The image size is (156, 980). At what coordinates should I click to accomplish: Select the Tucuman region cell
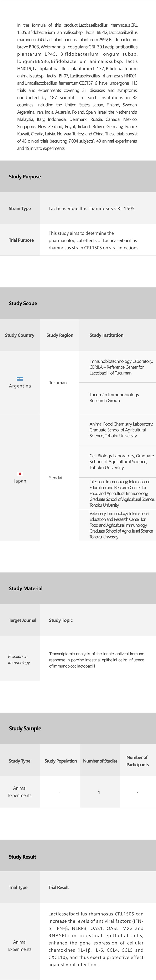pos(58,383)
